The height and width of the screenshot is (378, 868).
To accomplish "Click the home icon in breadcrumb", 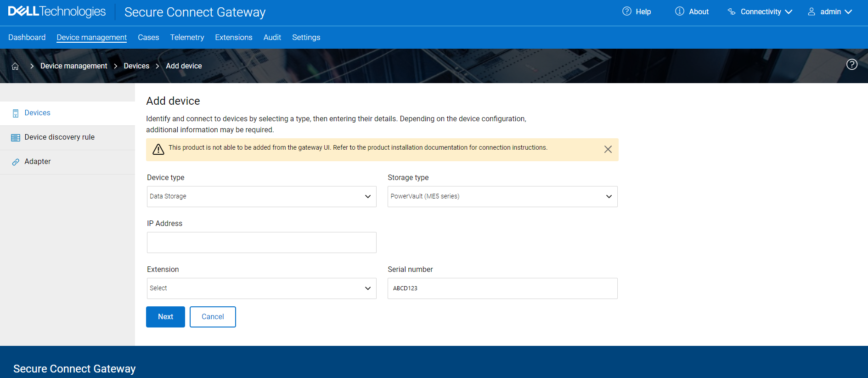I will click(x=15, y=66).
